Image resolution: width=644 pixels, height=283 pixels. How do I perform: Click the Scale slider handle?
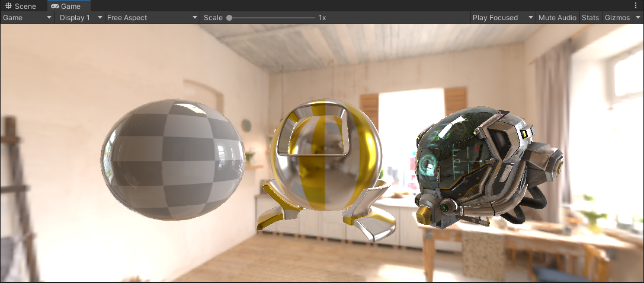tap(229, 18)
